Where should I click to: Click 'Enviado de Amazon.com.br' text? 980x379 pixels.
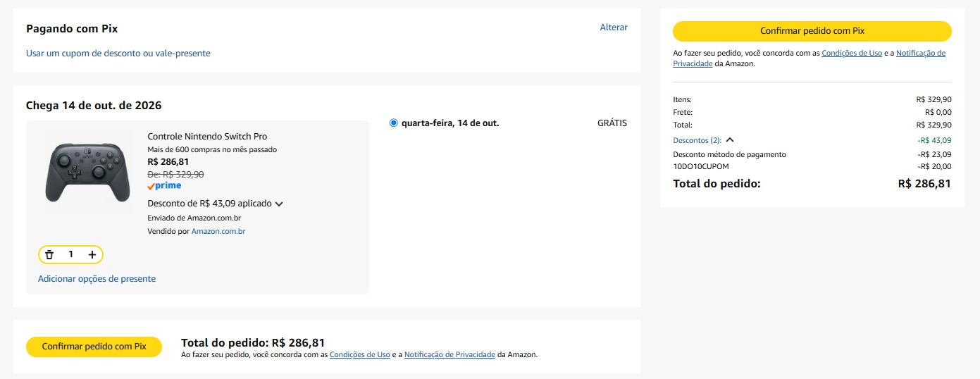[194, 218]
